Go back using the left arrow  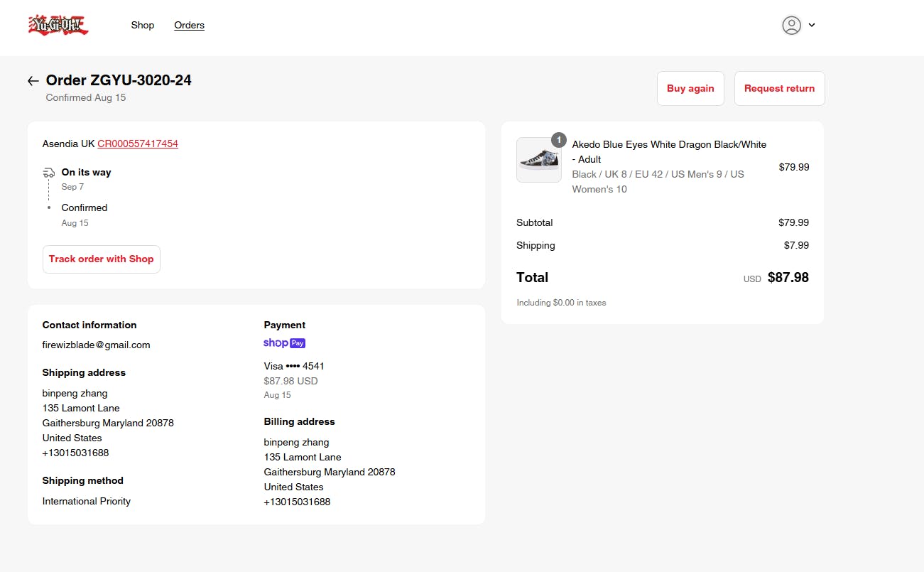coord(33,81)
